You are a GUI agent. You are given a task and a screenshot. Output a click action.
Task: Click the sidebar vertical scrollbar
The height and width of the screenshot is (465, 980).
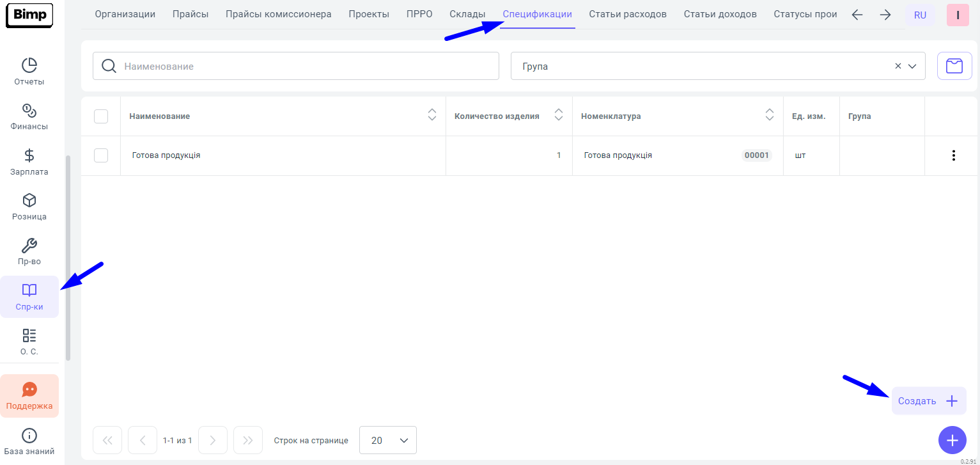[68, 256]
